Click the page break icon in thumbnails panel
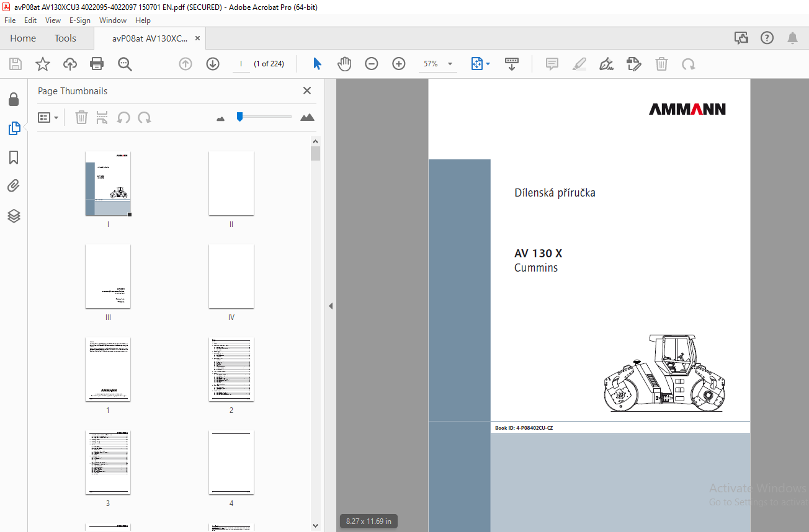The image size is (809, 532). tap(102, 117)
